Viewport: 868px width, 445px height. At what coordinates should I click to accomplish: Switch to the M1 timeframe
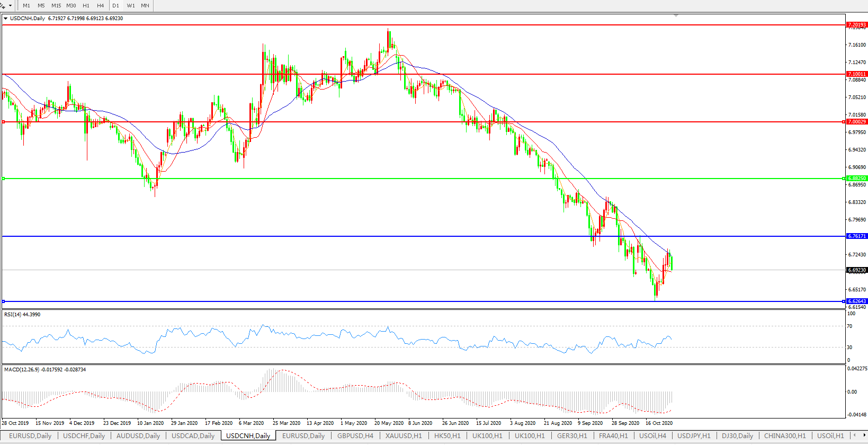tap(26, 6)
